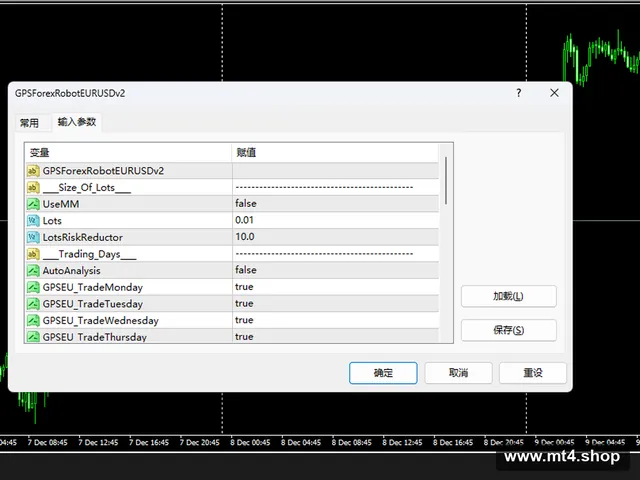640x480 pixels.
Task: Select the 输入参数 tab
Action: point(77,122)
